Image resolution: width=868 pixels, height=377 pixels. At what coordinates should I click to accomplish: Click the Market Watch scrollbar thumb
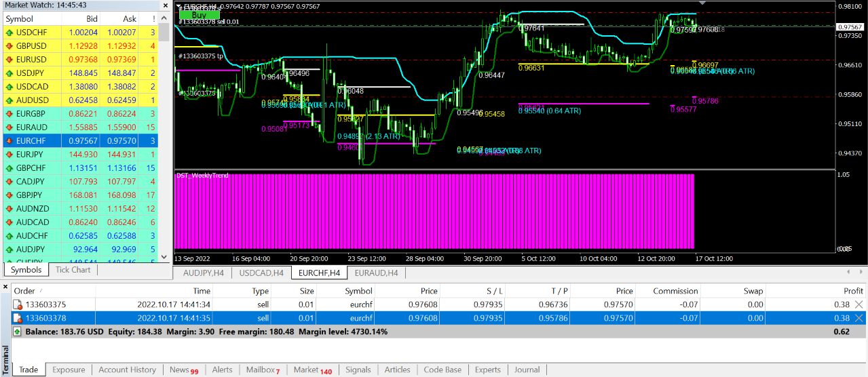pyautogui.click(x=164, y=33)
